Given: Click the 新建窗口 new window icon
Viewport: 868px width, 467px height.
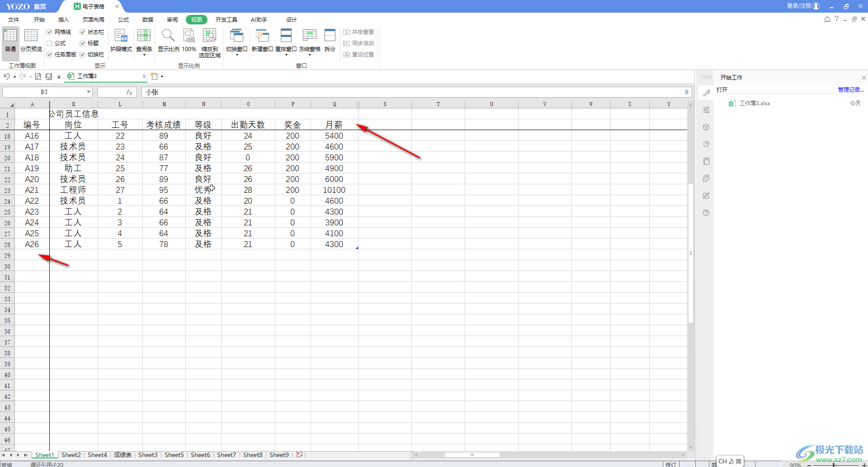Looking at the screenshot, I should tap(262, 36).
